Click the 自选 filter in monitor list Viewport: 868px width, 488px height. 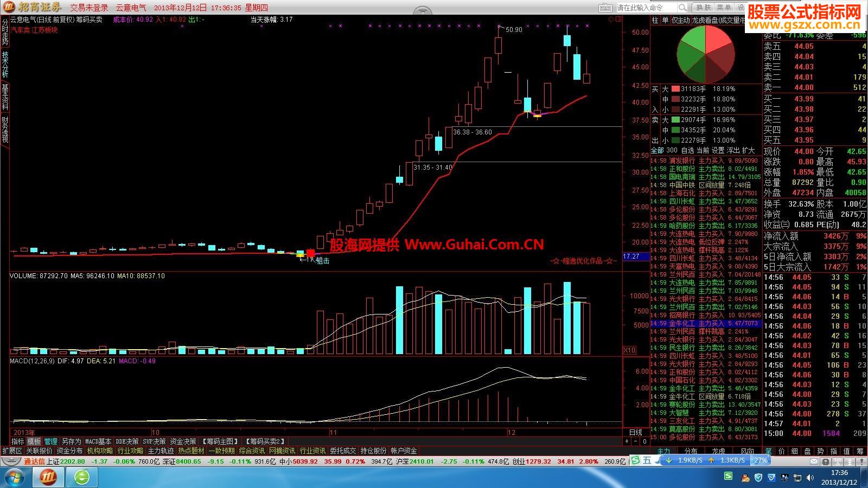click(x=687, y=150)
